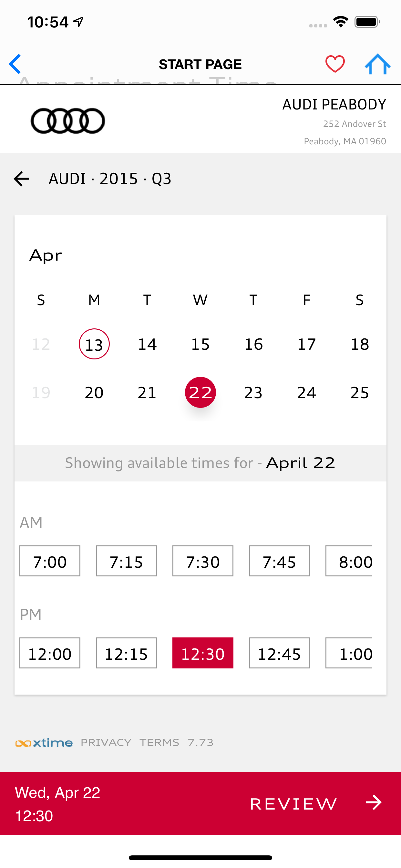This screenshot has width=401, height=868.
Task: Select April 20 on the calendar
Action: [x=94, y=393]
